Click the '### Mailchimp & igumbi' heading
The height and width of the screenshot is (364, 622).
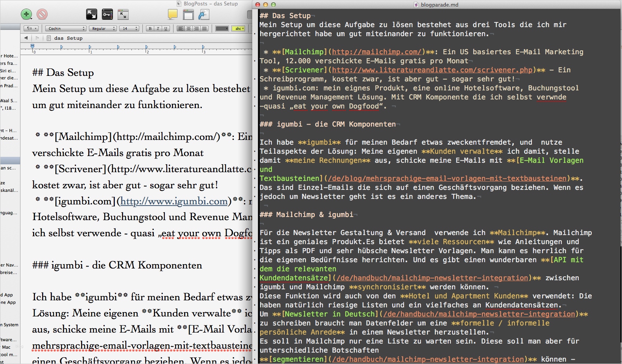306,215
